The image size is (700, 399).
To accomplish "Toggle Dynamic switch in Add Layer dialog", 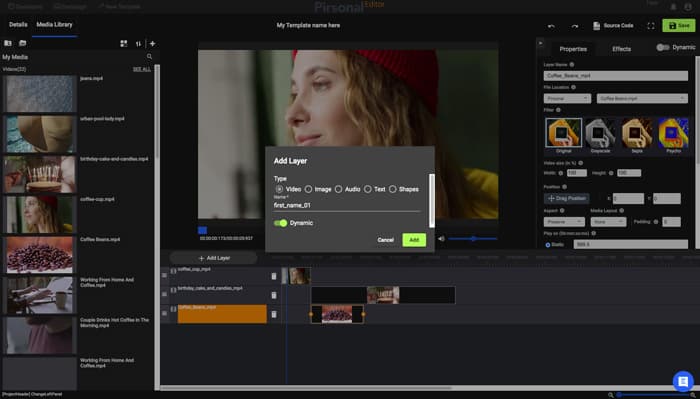I will [x=280, y=223].
